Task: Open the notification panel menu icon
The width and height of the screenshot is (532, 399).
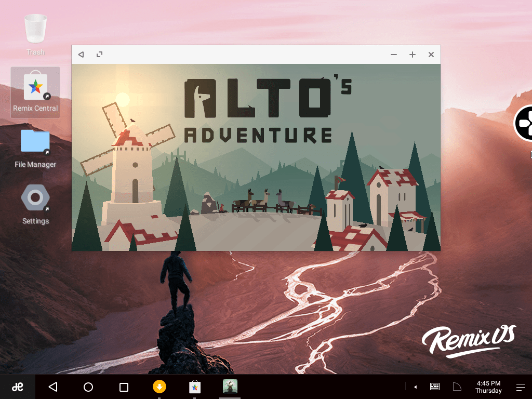Action: pyautogui.click(x=521, y=387)
